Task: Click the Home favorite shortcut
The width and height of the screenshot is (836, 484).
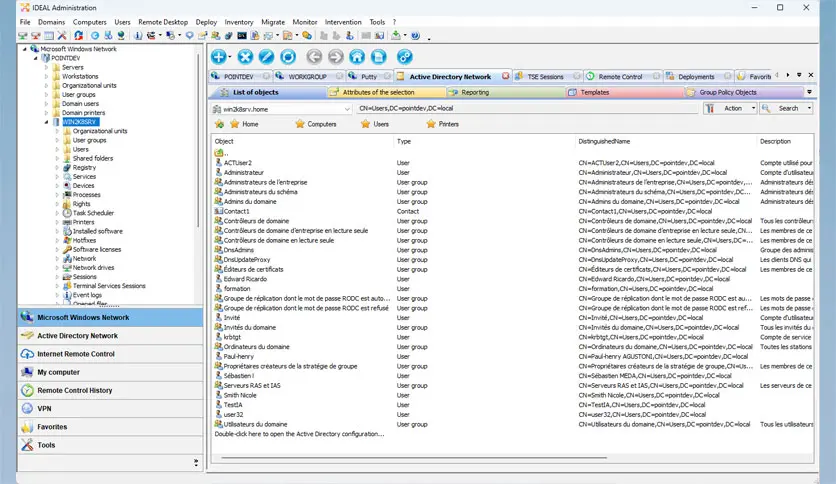Action: point(244,124)
